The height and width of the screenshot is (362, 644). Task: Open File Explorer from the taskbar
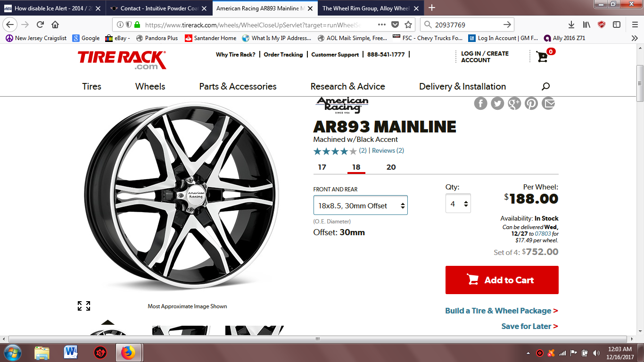[42, 353]
